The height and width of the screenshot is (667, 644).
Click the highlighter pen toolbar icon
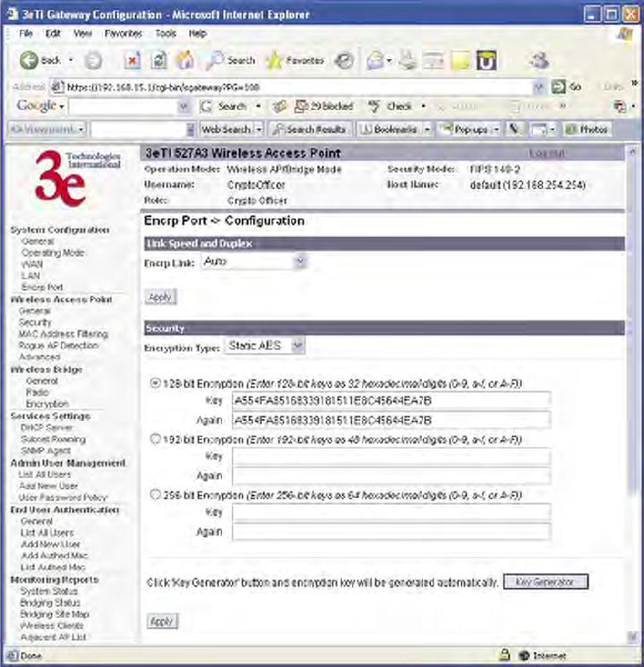(514, 129)
